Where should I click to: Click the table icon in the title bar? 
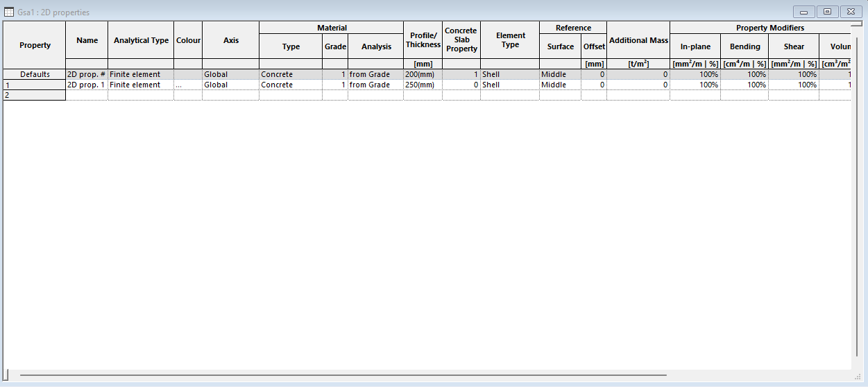click(x=10, y=12)
